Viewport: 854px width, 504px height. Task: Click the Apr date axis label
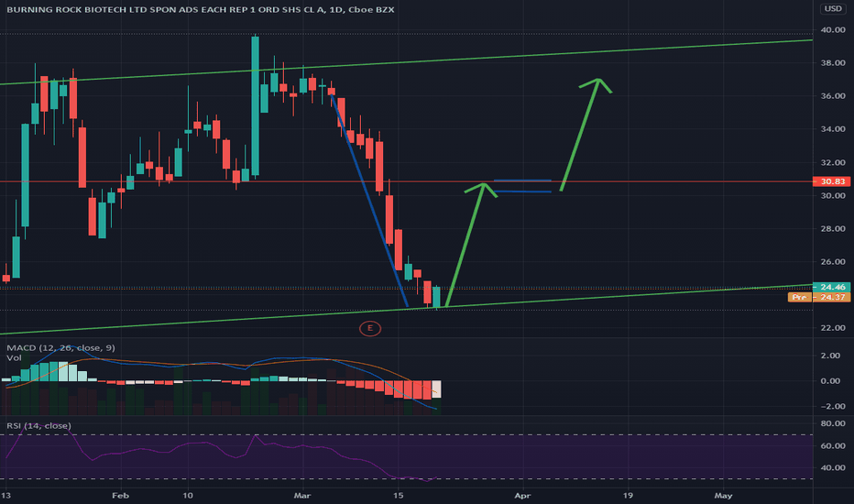(522, 495)
